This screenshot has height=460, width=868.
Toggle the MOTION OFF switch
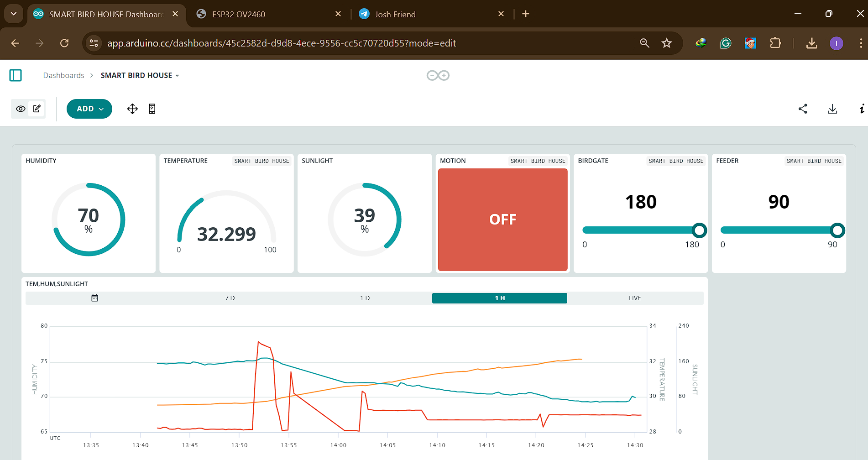coord(502,220)
